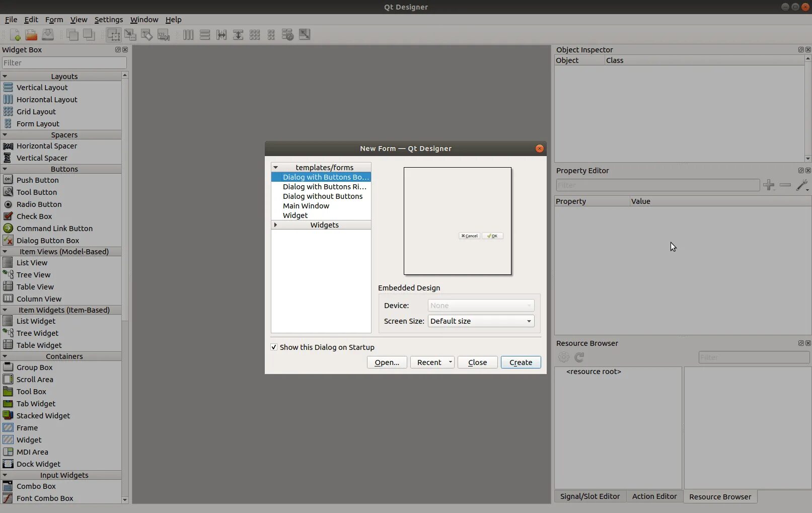Screen dimensions: 812x513
Task: Click the Save Form toolbar icon
Action: (48, 35)
